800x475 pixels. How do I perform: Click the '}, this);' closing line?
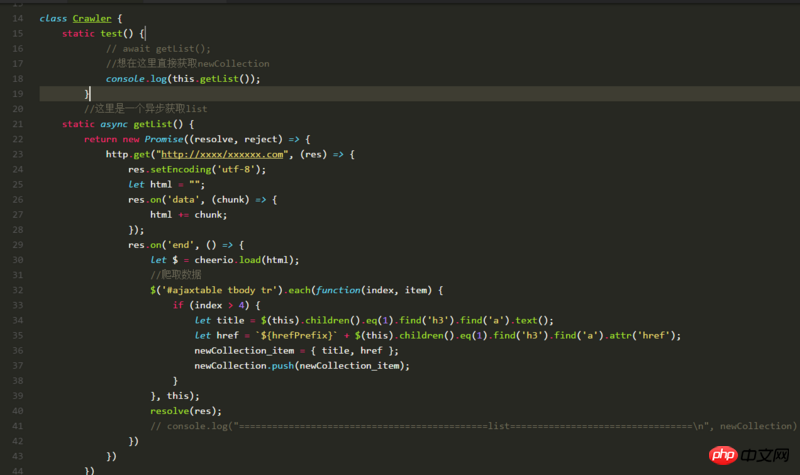tap(175, 396)
